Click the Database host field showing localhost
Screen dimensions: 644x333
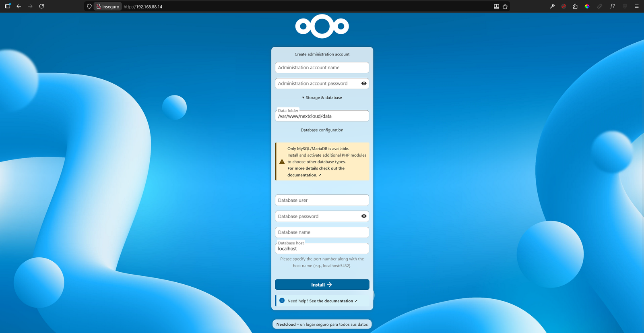[322, 249]
